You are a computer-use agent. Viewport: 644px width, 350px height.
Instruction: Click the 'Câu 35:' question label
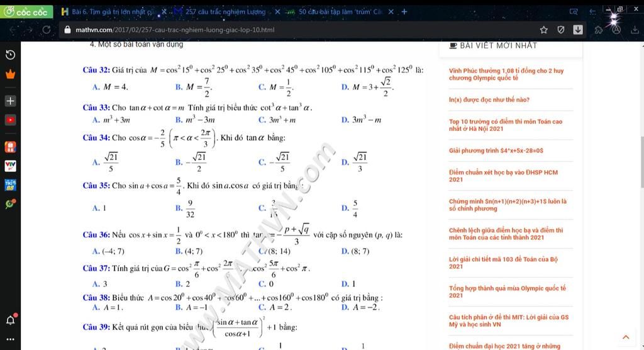click(96, 186)
